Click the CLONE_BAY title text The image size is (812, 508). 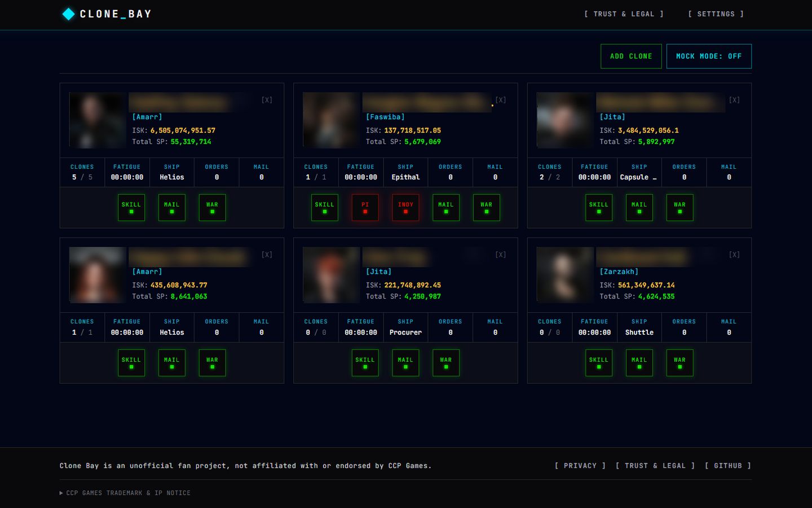116,14
